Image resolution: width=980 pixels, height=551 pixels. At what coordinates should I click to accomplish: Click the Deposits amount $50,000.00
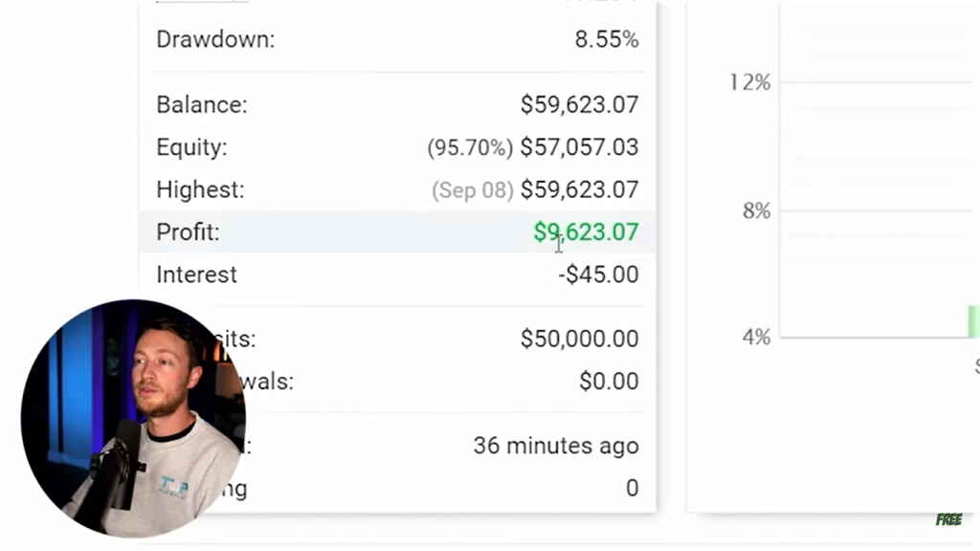click(579, 339)
